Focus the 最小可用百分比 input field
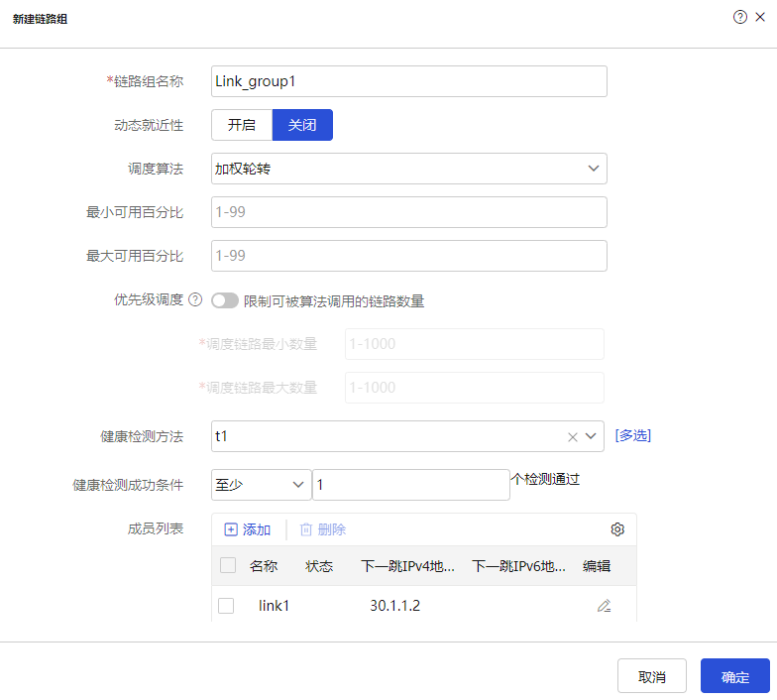Screen dimensions: 777x700 coord(408,212)
